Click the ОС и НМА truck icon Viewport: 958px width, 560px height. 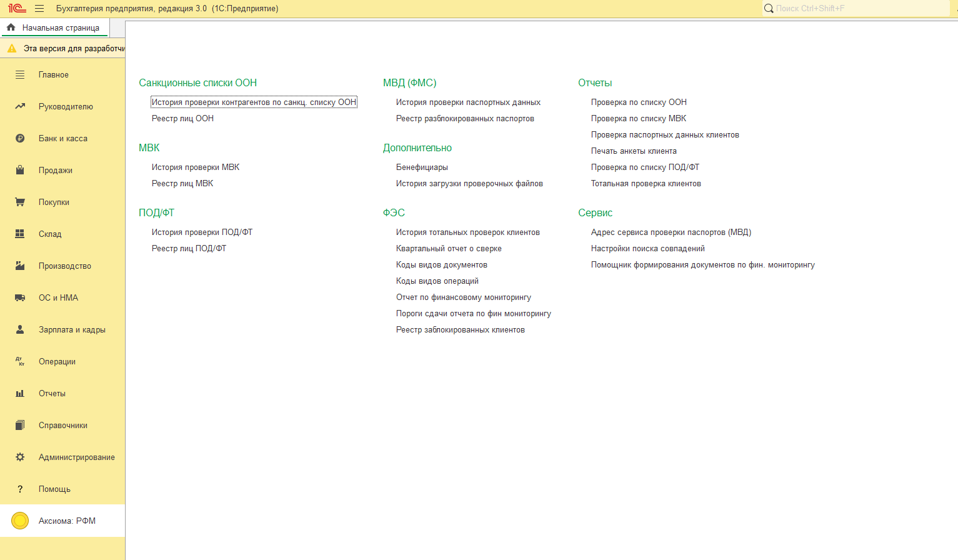[20, 298]
